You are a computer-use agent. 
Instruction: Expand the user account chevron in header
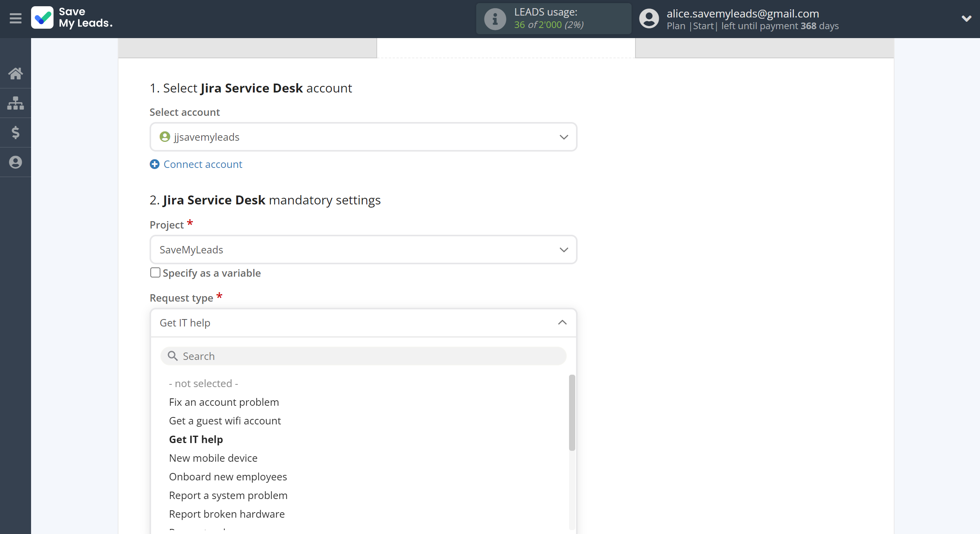pos(966,18)
